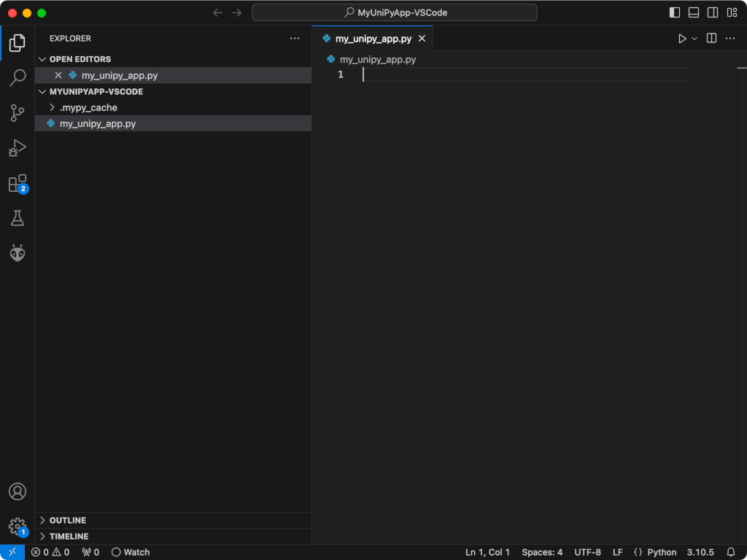Click the Python language mode button

click(x=662, y=552)
